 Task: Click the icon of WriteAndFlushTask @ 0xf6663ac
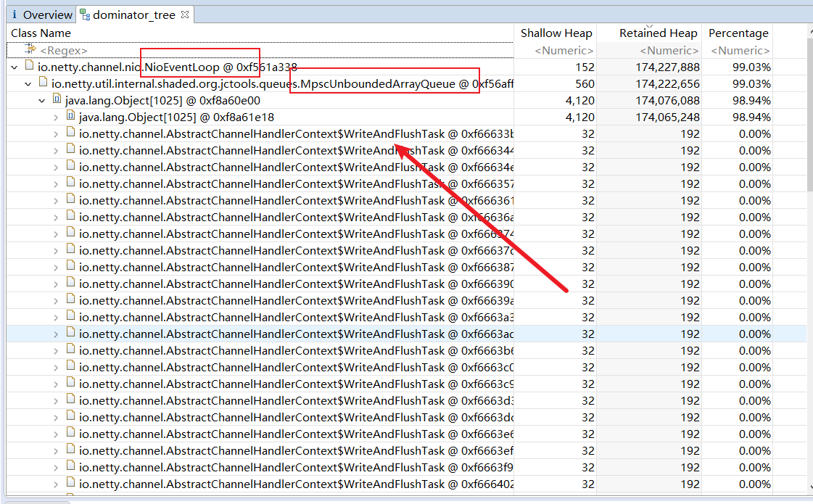tap(71, 334)
